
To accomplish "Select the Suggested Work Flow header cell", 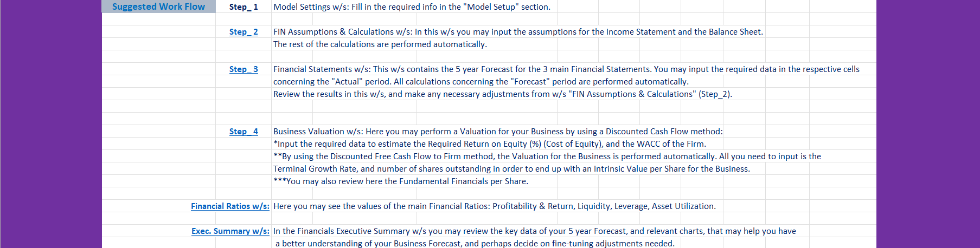I will pyautogui.click(x=159, y=6).
